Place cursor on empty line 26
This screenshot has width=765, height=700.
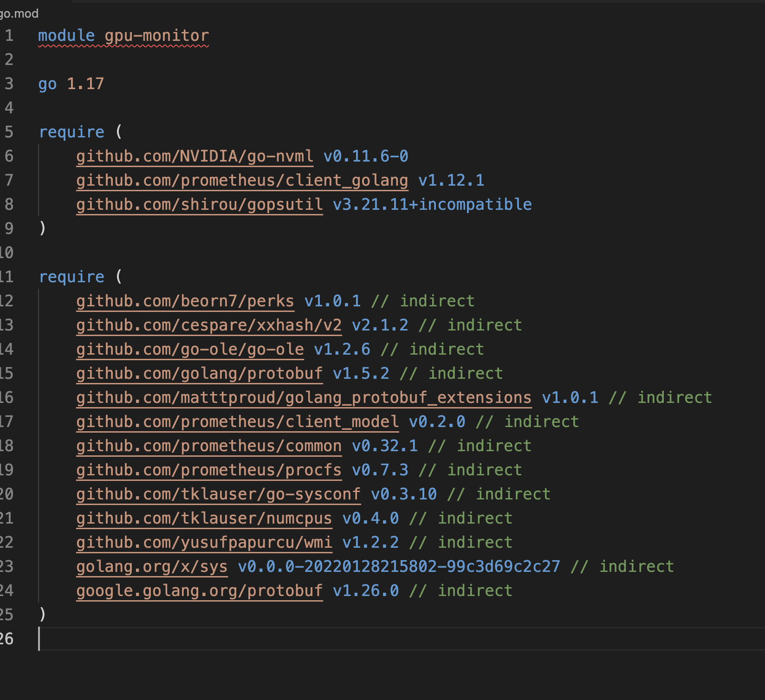[401, 639]
